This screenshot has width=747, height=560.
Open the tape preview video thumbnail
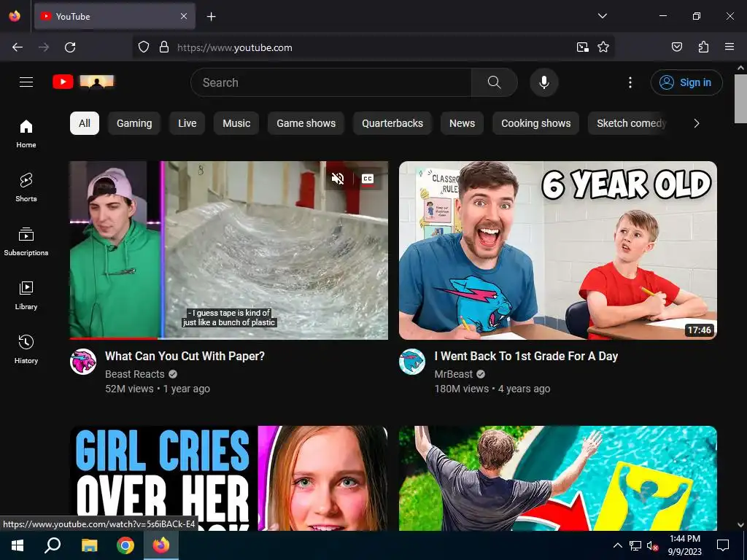pyautogui.click(x=228, y=250)
